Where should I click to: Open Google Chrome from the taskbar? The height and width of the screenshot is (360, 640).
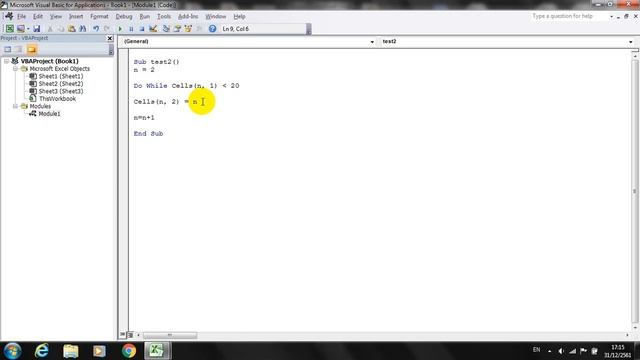click(129, 351)
